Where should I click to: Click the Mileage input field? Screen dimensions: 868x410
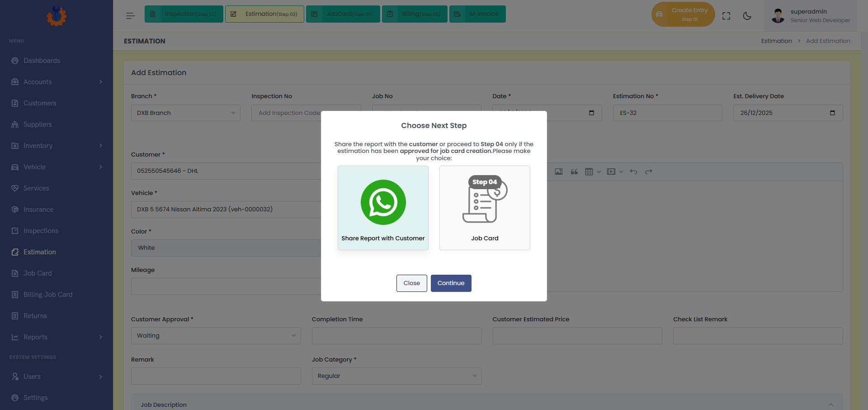tap(226, 286)
